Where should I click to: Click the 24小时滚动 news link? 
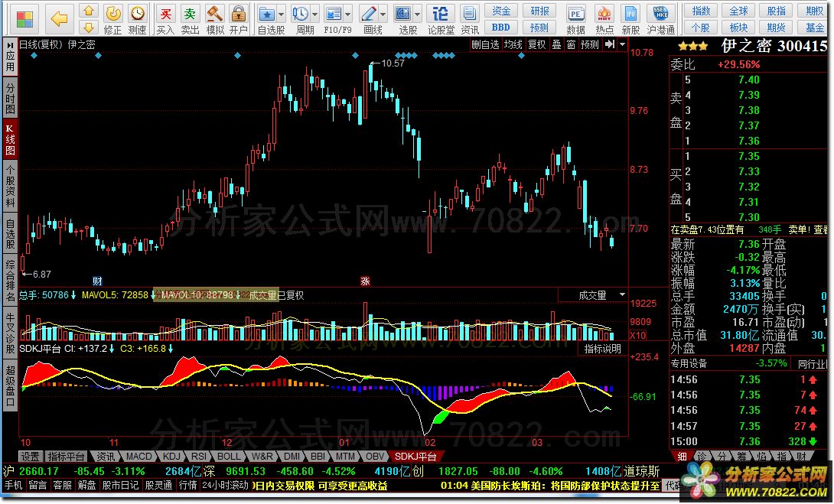(x=225, y=486)
